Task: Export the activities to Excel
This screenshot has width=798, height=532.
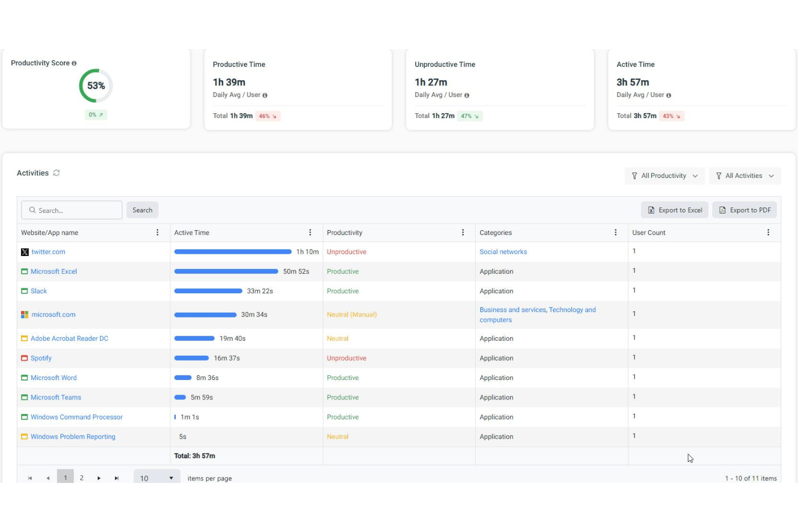Action: coord(675,210)
